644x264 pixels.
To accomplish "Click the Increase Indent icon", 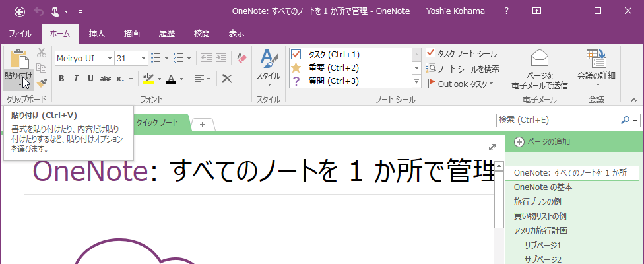I will pyautogui.click(x=221, y=58).
